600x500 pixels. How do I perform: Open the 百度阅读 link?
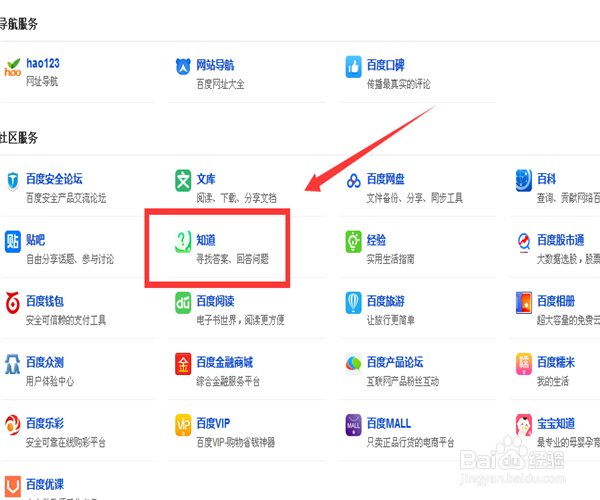215,301
